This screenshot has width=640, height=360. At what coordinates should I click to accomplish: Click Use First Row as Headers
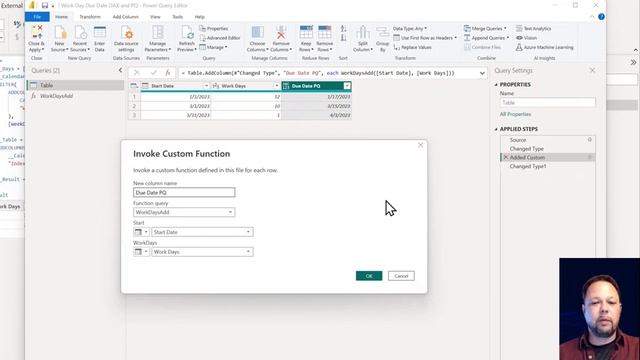click(425, 38)
